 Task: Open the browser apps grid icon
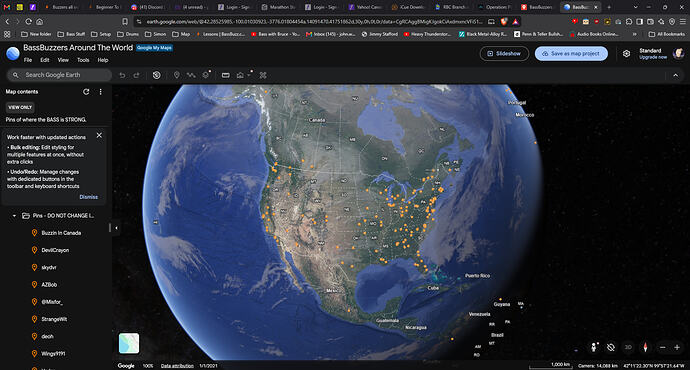click(7, 34)
